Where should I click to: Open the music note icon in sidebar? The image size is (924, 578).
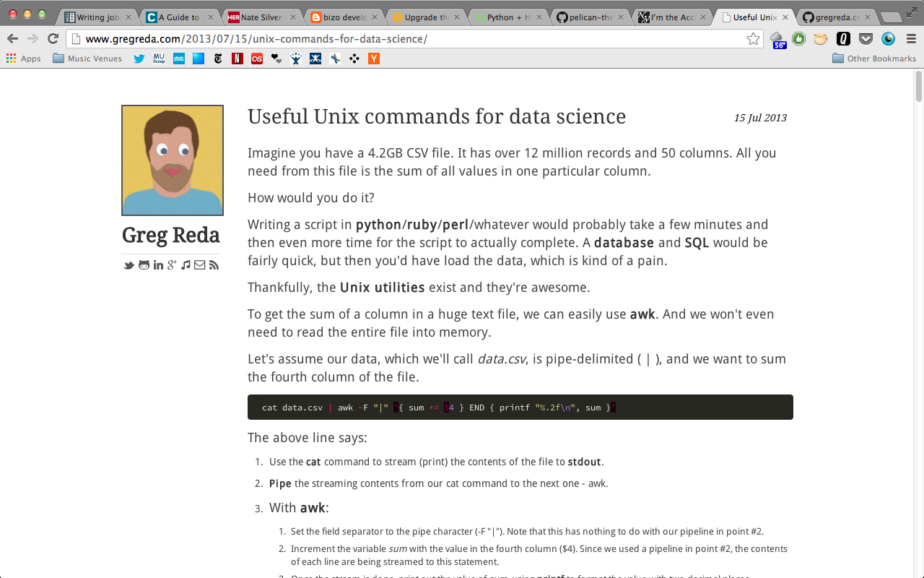pos(186,265)
